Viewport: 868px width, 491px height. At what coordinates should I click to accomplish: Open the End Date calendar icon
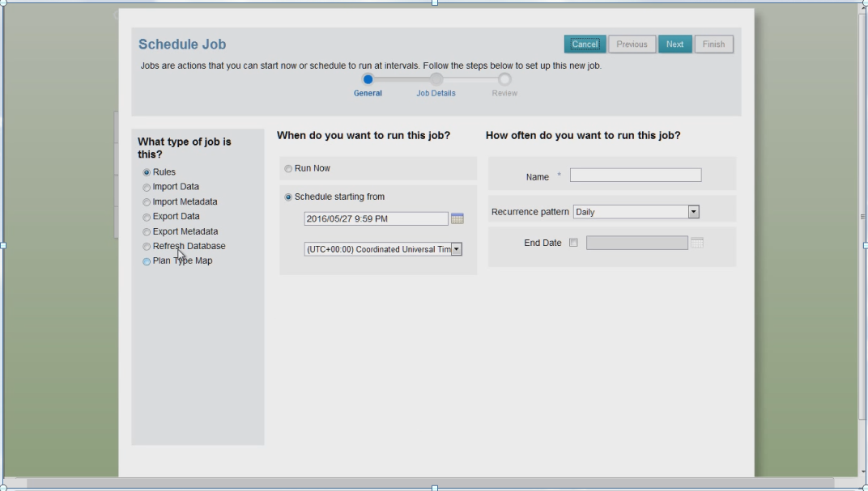click(x=697, y=243)
